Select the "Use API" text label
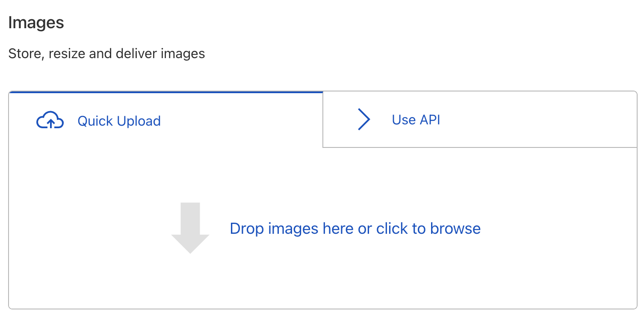Screen dimensions: 644x312 [416, 120]
